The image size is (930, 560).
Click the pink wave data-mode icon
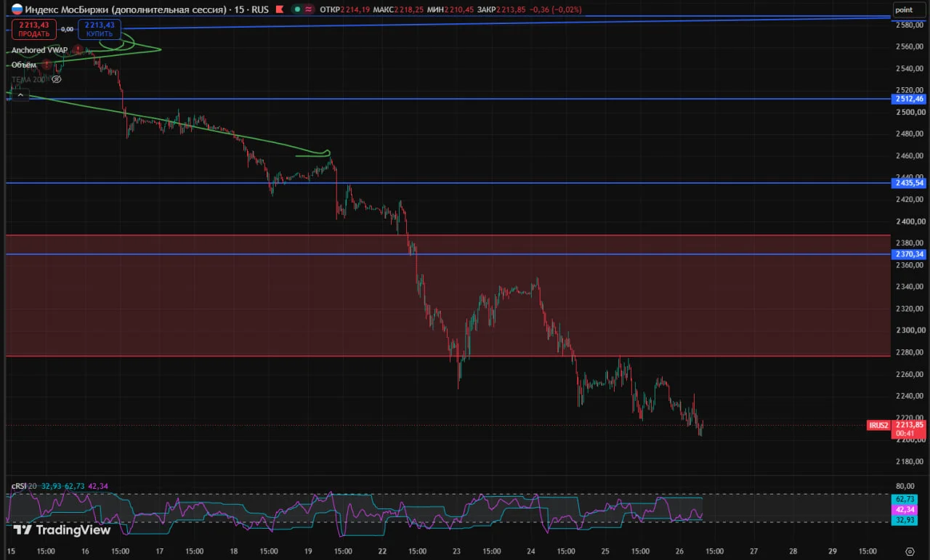[x=309, y=9]
